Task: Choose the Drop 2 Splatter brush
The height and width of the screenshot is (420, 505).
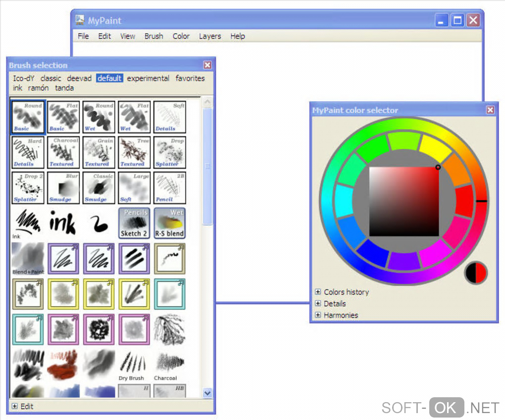Action: (28, 187)
